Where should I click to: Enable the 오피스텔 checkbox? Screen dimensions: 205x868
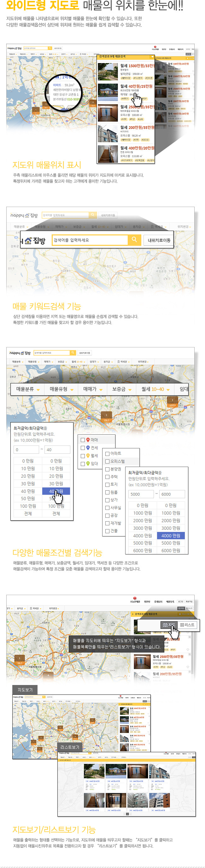(107, 461)
